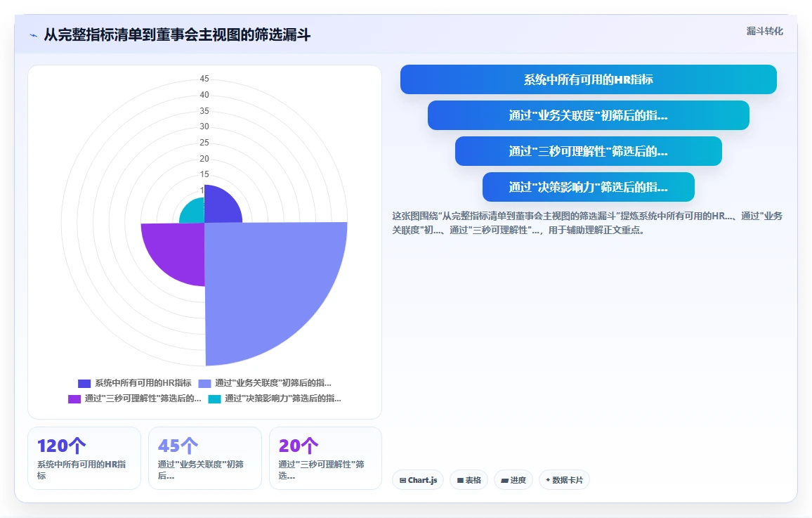Click the 漏斗转化 label in header
Screen dimensions: 812x518
[764, 31]
